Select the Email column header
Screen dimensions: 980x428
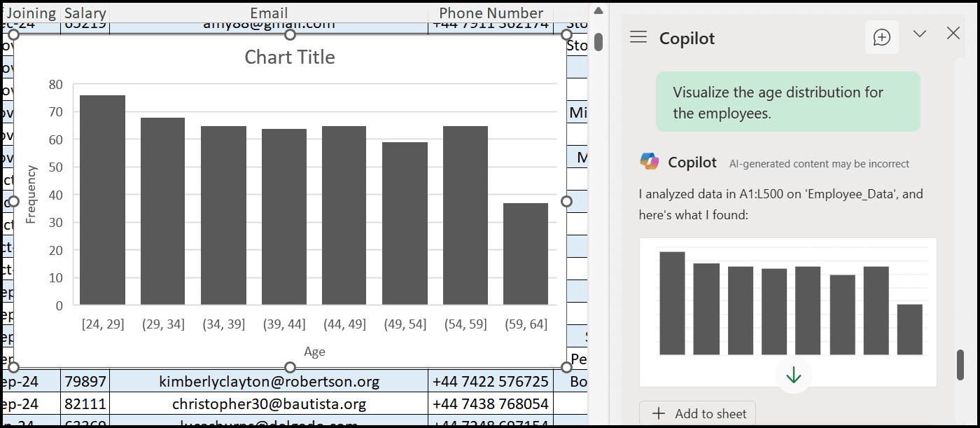point(268,13)
